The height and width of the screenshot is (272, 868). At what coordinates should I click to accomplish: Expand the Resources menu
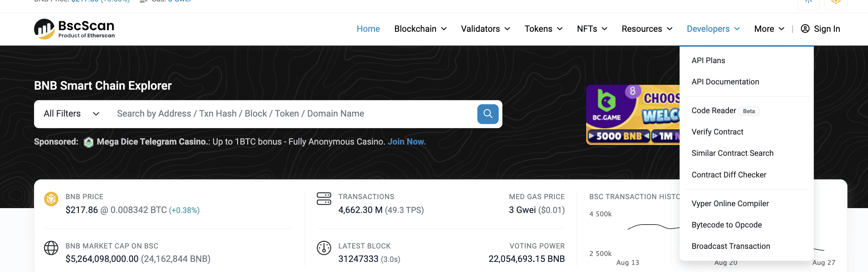(x=647, y=29)
